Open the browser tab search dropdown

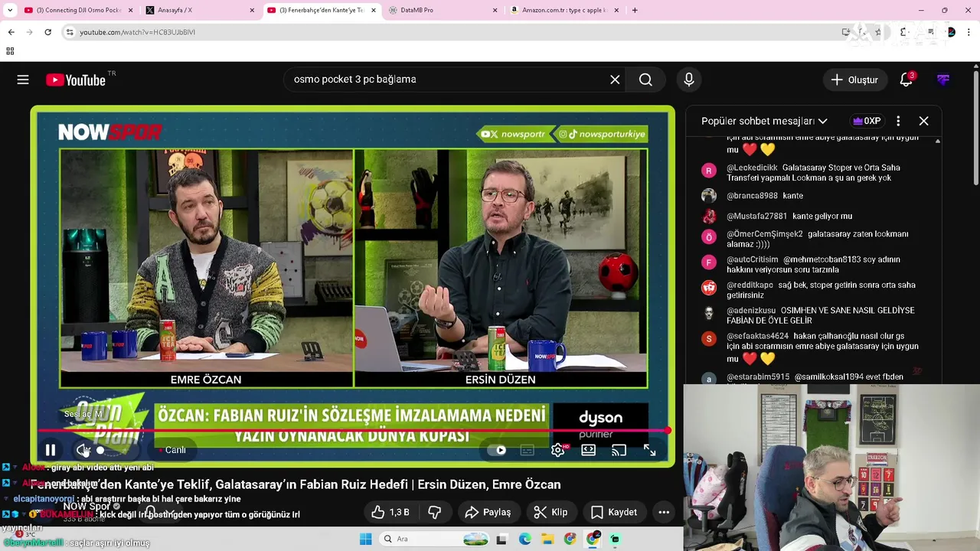click(x=10, y=10)
